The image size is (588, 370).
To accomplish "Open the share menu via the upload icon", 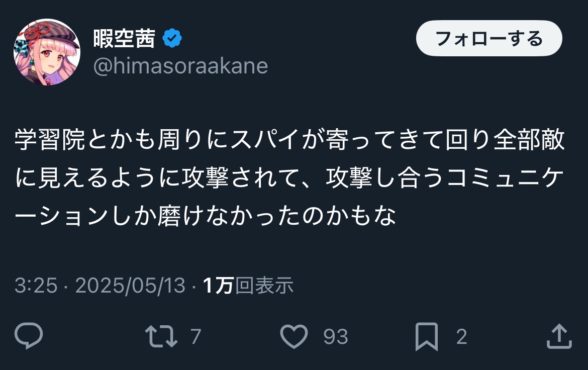I will coord(559,336).
